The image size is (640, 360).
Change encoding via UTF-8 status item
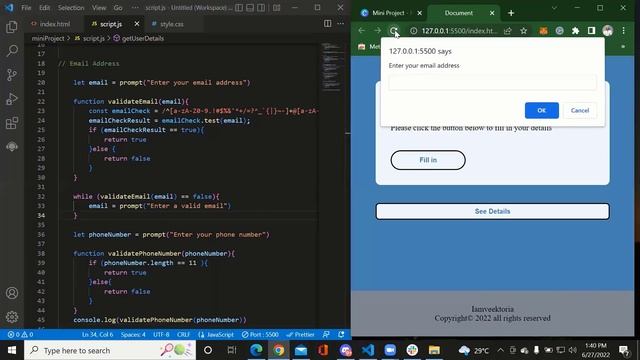(161, 334)
